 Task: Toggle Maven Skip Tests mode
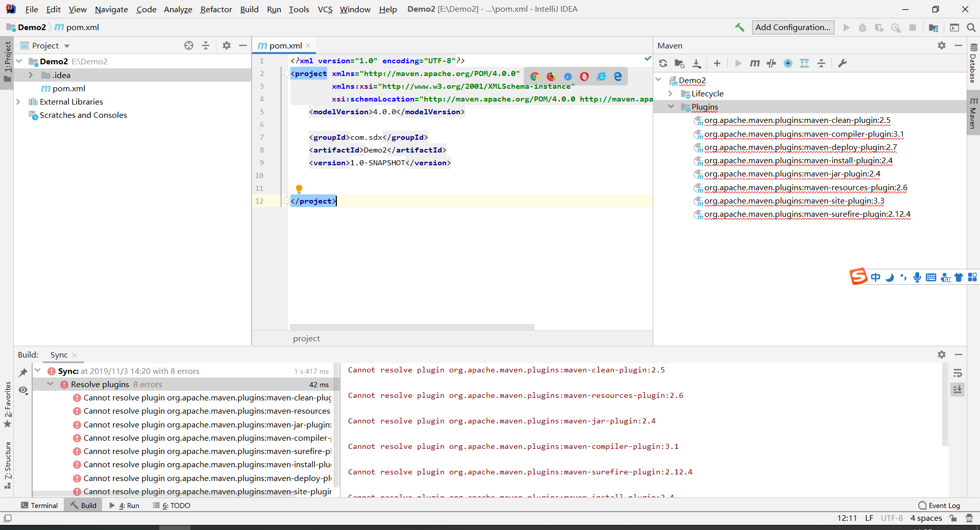788,63
